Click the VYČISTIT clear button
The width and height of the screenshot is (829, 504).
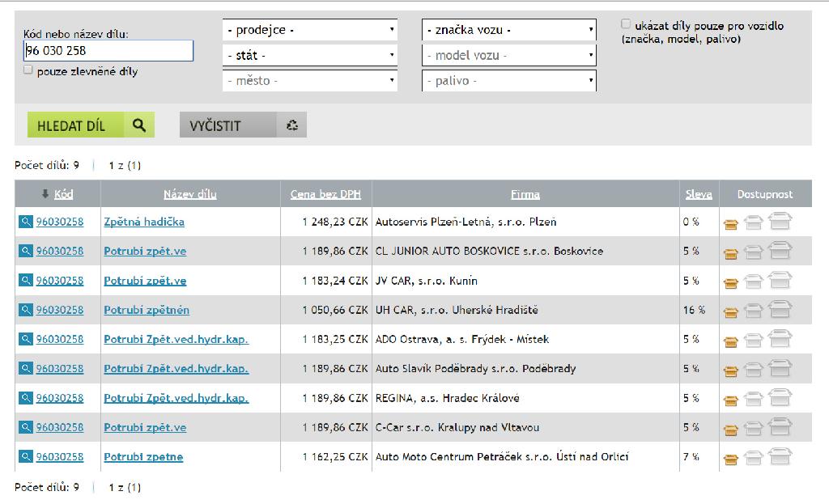pos(243,125)
